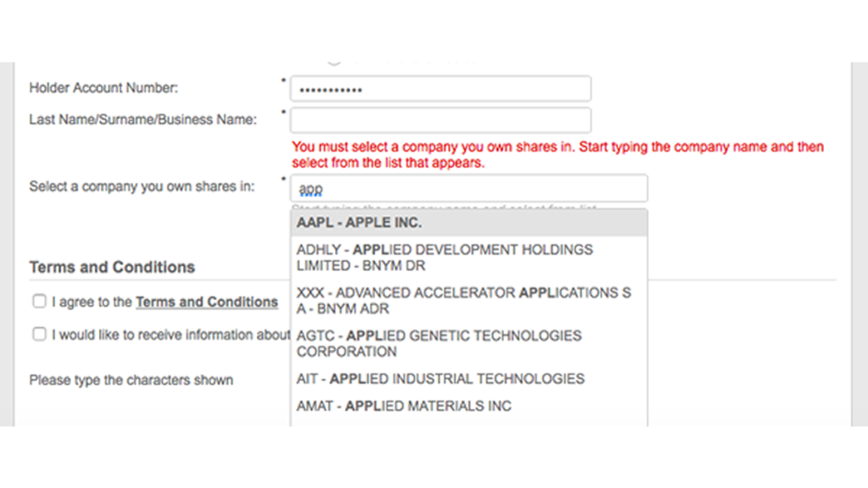868x488 pixels.
Task: Click 'I would like to receive information' text
Action: 171,335
